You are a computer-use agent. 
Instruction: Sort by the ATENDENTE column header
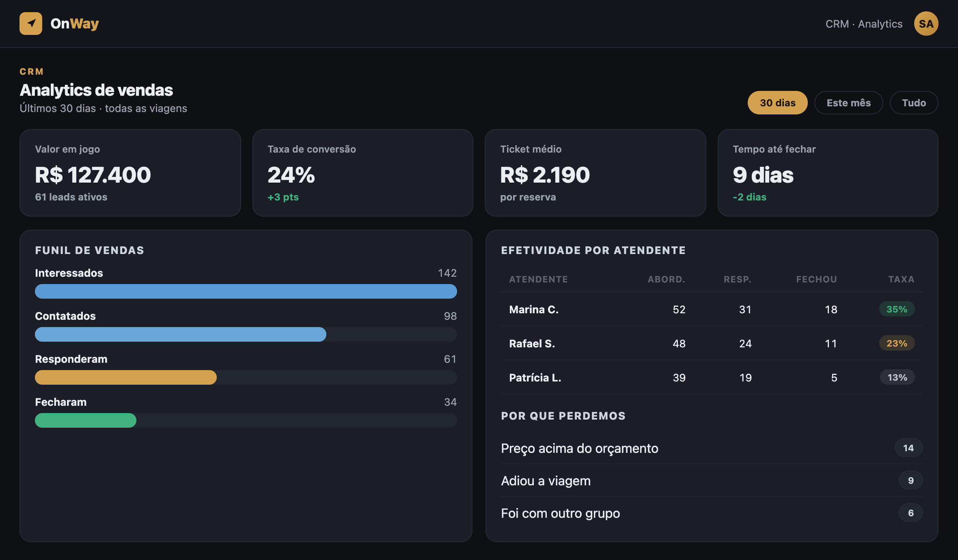tap(538, 279)
